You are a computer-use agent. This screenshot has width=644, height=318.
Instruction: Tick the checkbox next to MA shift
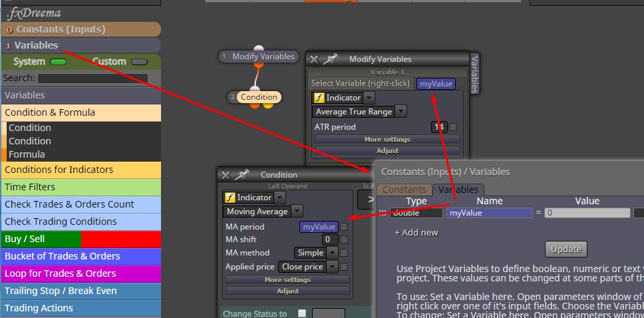[344, 239]
